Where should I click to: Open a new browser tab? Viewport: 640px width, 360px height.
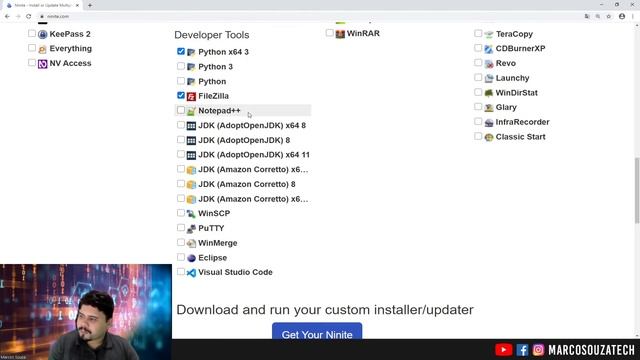90,5
